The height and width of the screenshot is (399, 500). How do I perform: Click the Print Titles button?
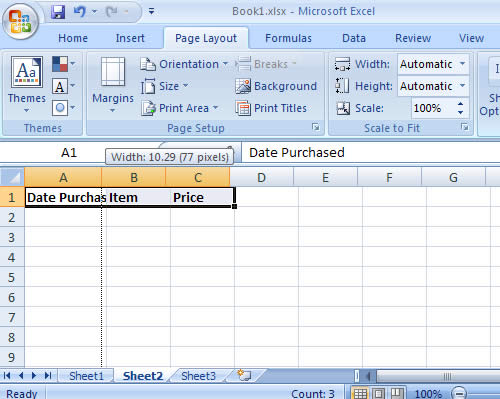[x=271, y=108]
